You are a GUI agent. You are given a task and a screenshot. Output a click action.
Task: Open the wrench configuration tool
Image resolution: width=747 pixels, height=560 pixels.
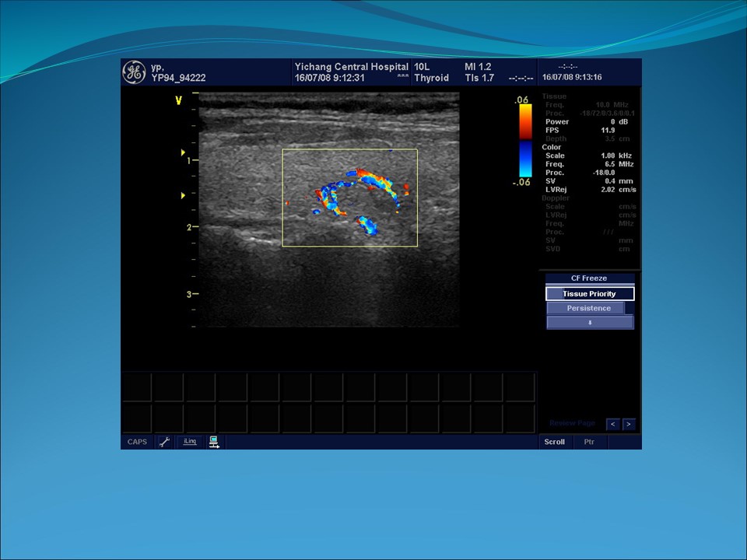pyautogui.click(x=164, y=442)
